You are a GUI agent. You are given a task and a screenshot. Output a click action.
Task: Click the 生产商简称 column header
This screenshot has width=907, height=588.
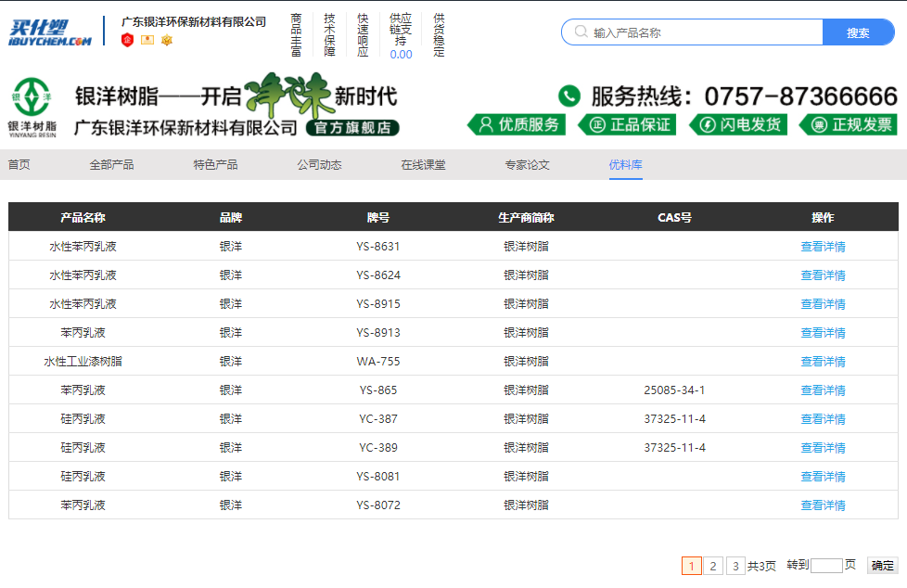point(527,218)
